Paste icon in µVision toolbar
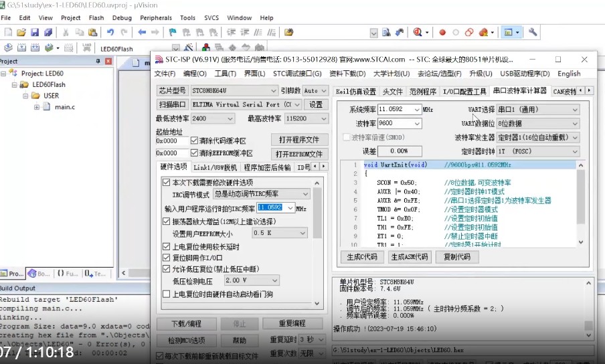This screenshot has width=605, height=364. click(92, 32)
